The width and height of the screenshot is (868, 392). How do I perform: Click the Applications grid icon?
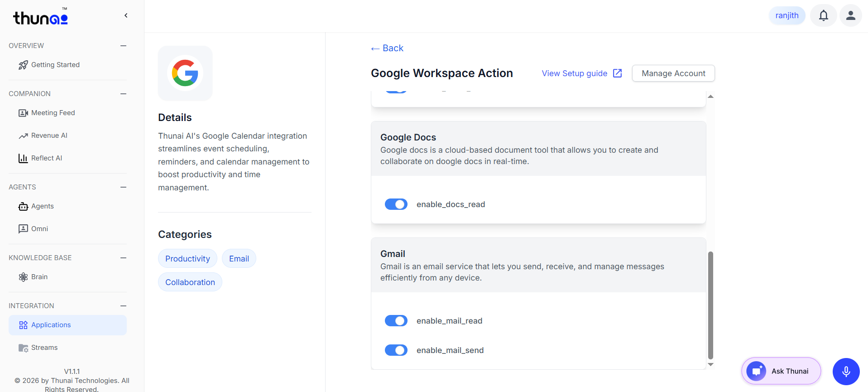(23, 325)
